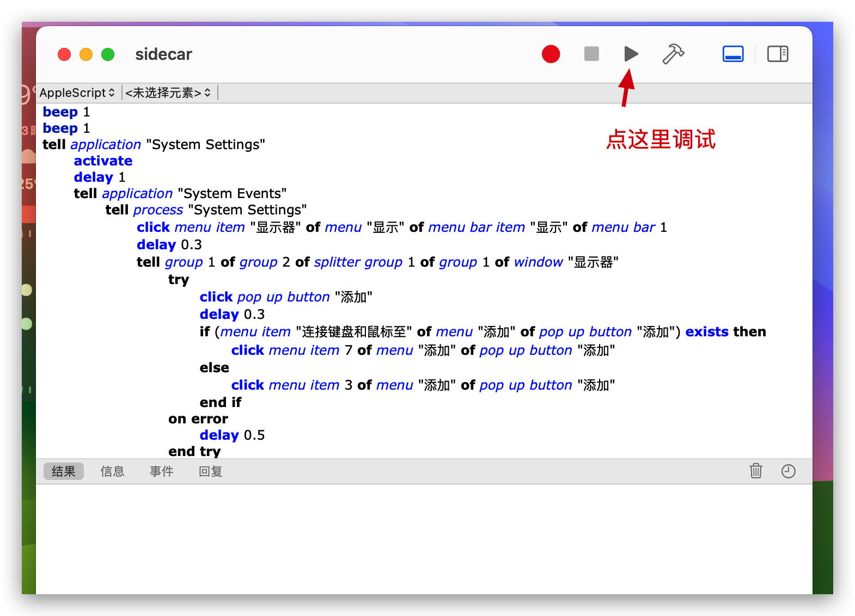Click the first "beep 1" line
This screenshot has height=616, width=855.
point(66,112)
